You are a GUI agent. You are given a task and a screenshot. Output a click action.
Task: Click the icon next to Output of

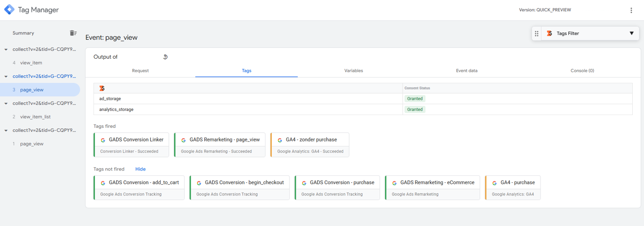[165, 57]
